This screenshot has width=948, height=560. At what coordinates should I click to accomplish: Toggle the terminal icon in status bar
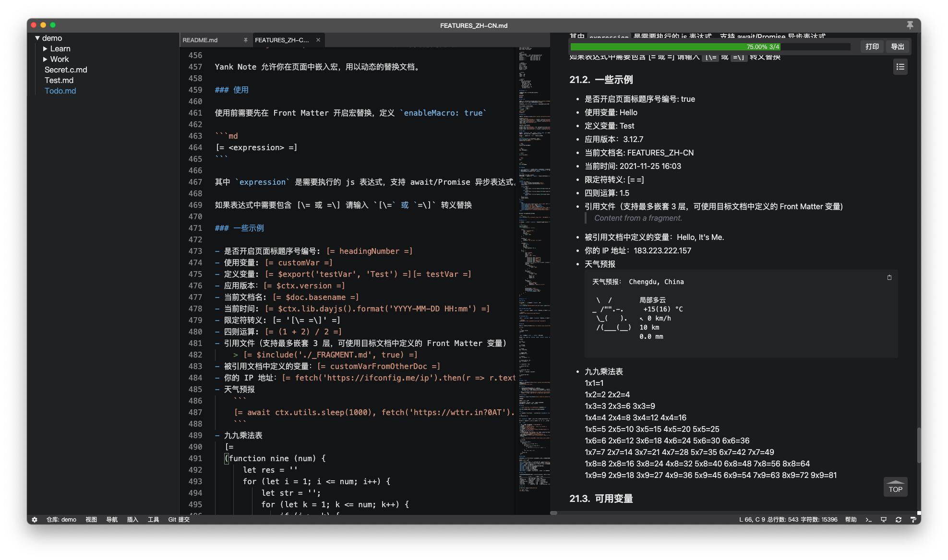pos(868,519)
